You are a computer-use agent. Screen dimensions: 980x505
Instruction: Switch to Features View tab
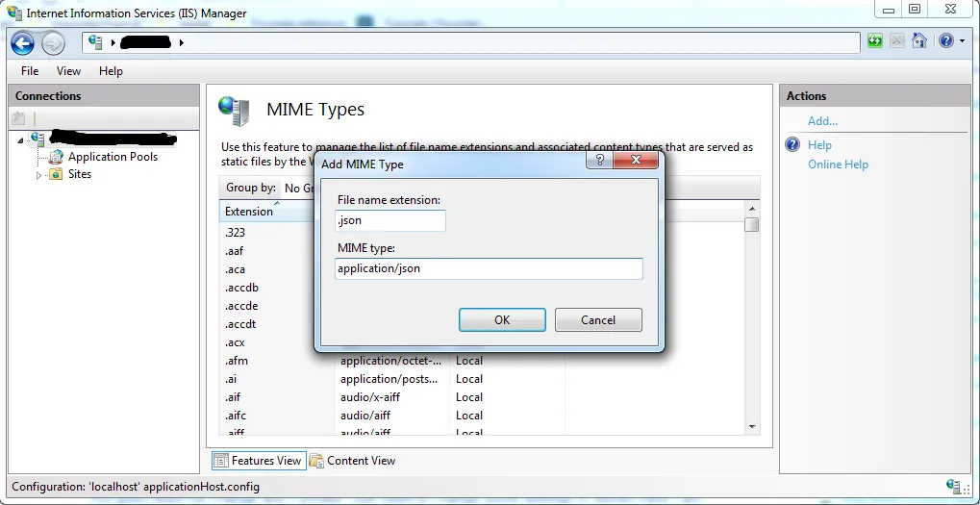coord(260,461)
